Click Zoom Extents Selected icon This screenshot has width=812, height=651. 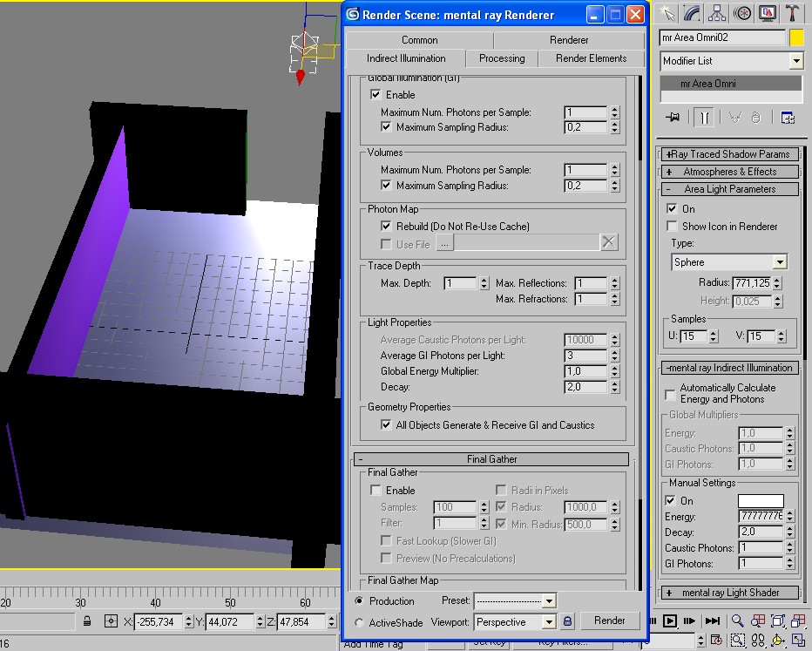(778, 620)
